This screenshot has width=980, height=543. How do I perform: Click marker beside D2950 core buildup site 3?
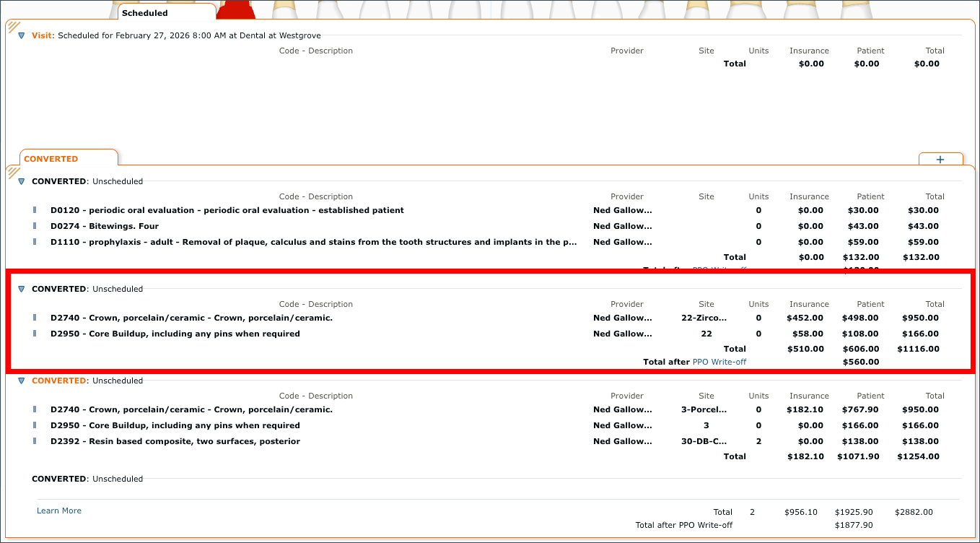coord(34,425)
